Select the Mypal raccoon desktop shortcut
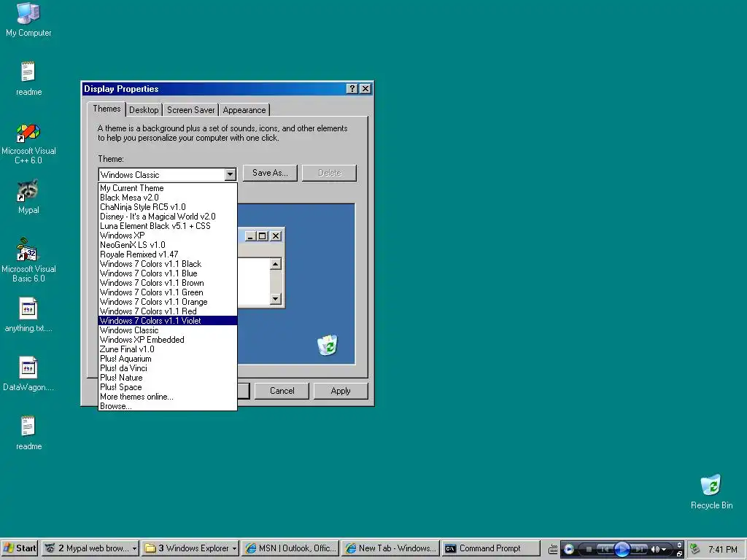Image resolution: width=747 pixels, height=560 pixels. (x=28, y=197)
